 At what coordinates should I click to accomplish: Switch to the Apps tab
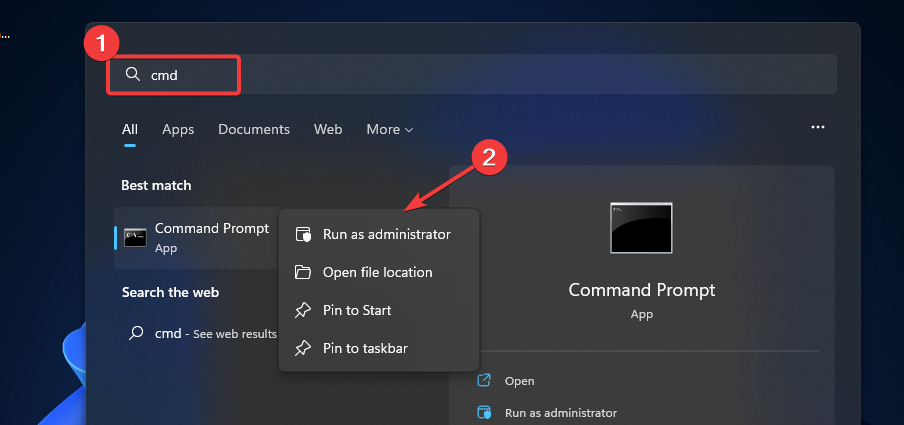178,129
